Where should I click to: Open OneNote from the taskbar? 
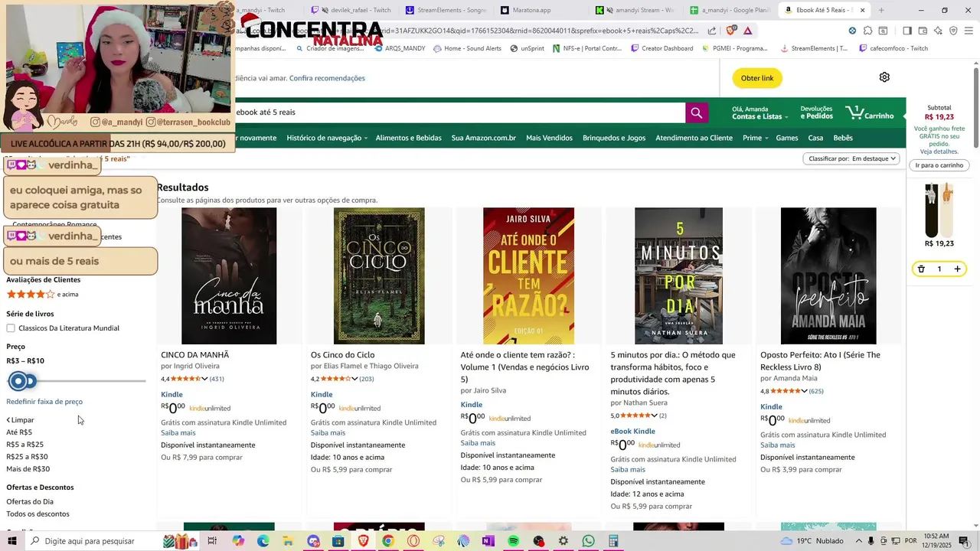tap(488, 541)
